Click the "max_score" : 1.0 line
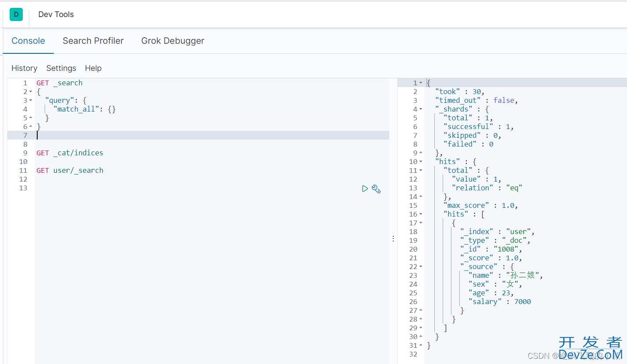Screen dimensions: 627x364 coord(481,205)
